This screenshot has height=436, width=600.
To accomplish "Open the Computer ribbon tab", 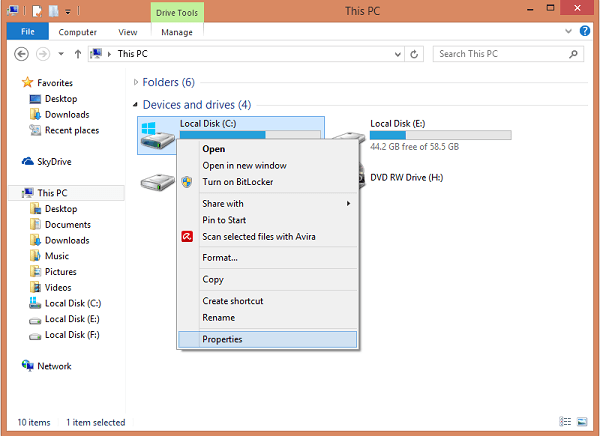I will [x=77, y=32].
